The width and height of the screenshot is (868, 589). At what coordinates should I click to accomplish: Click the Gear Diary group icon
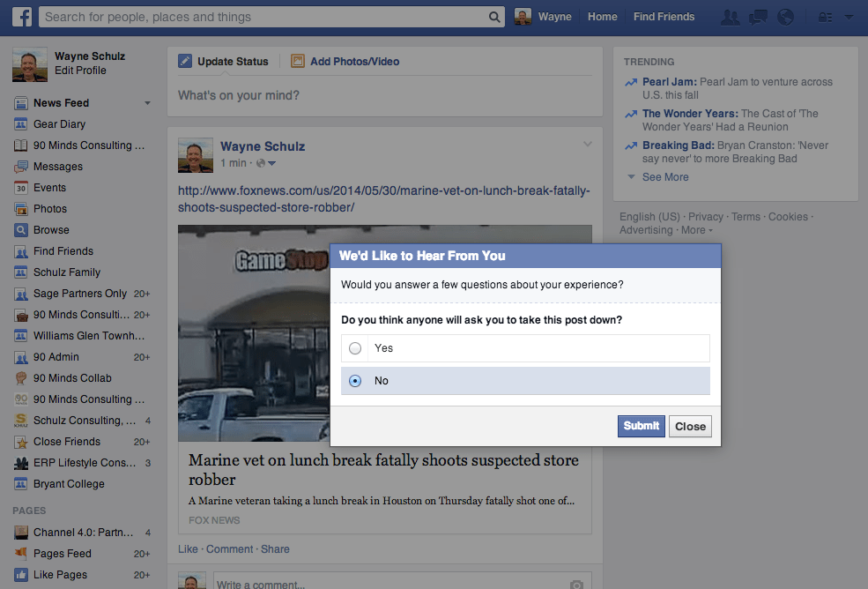(20, 124)
